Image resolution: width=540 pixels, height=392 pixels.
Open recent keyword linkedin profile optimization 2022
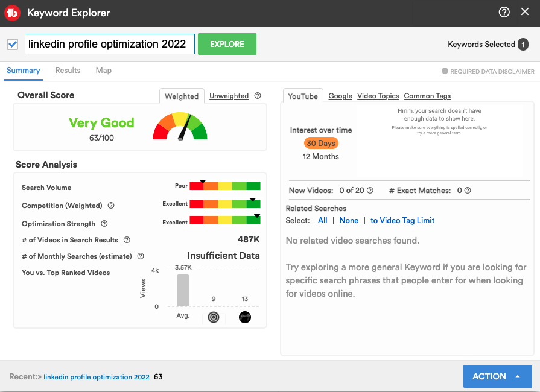[x=97, y=377]
